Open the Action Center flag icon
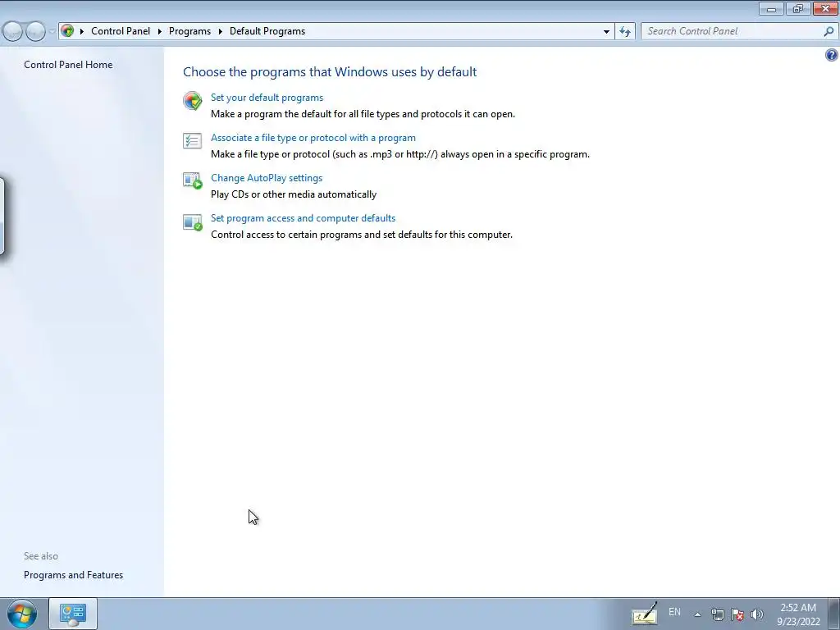The image size is (840, 630). [737, 614]
